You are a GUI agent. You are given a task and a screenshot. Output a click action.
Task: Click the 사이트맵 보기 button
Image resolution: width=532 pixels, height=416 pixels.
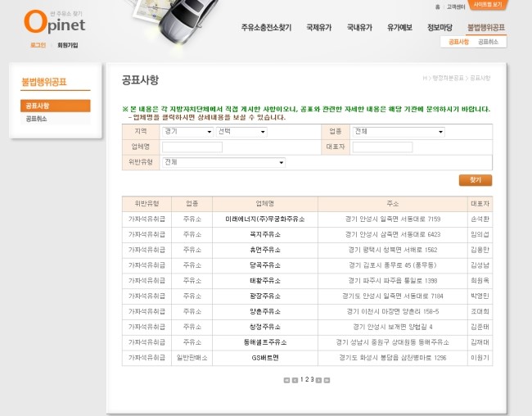[x=488, y=5]
